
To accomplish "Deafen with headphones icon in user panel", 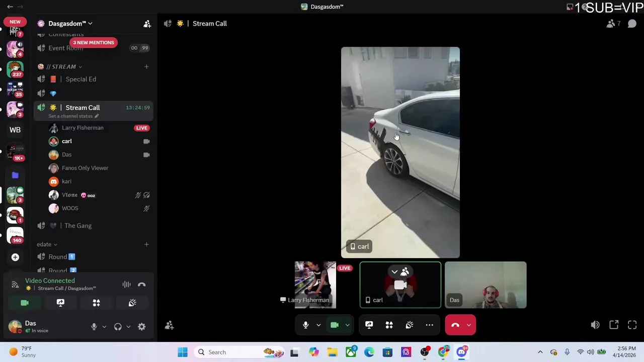I will point(118,327).
